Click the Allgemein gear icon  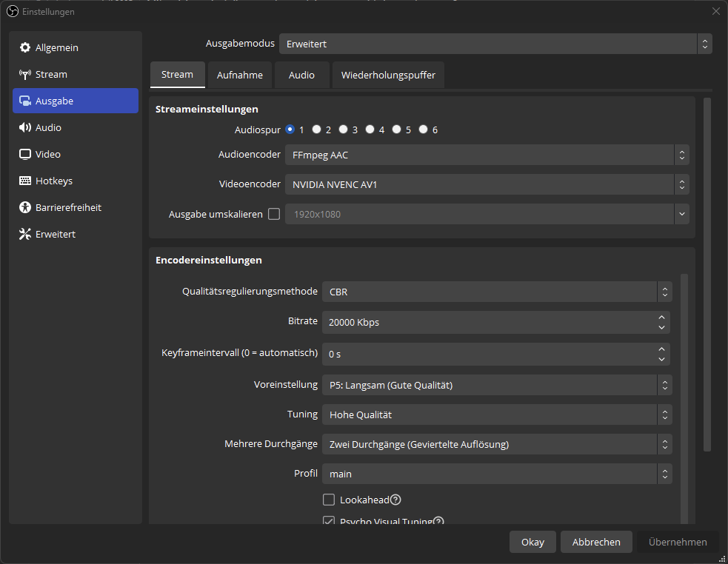(x=25, y=47)
